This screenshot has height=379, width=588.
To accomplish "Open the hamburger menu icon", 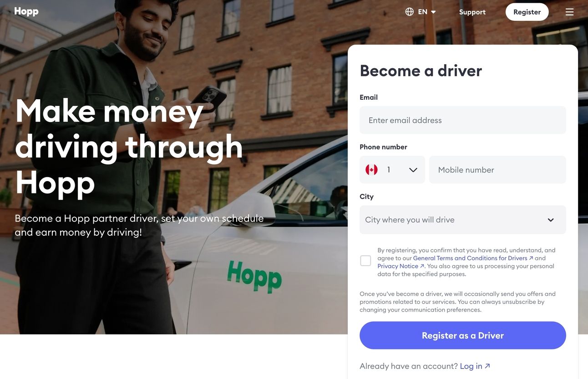I will [569, 12].
